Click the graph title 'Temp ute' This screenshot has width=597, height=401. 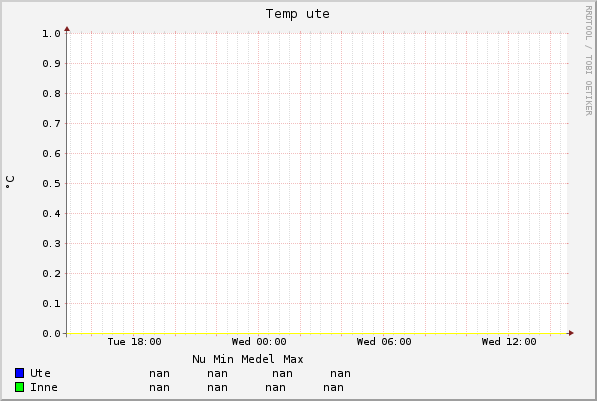coord(298,14)
